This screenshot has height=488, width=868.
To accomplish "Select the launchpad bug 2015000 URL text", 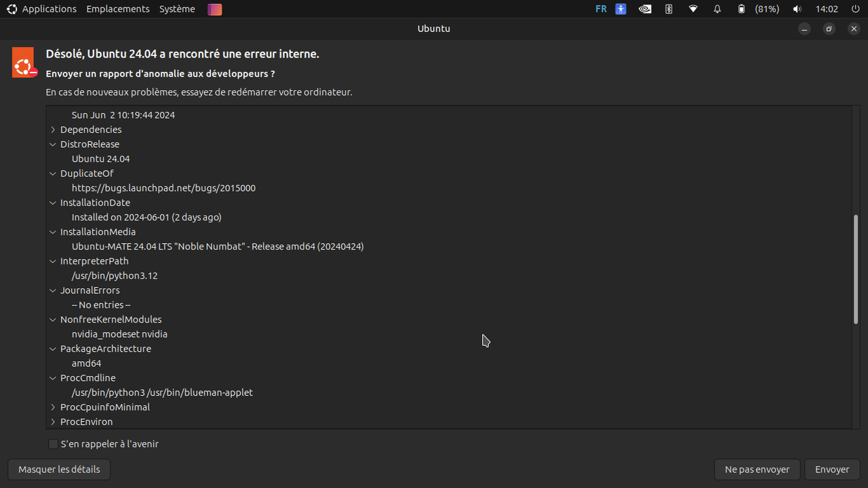I will (163, 188).
